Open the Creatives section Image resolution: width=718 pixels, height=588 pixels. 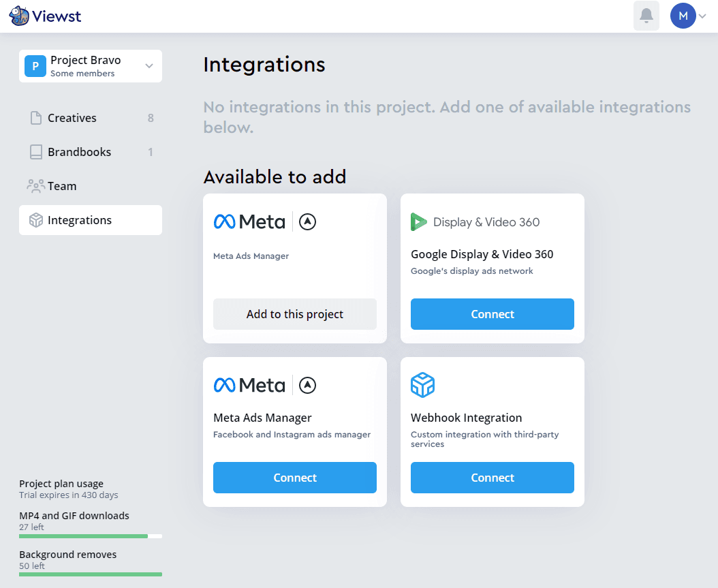(x=70, y=117)
